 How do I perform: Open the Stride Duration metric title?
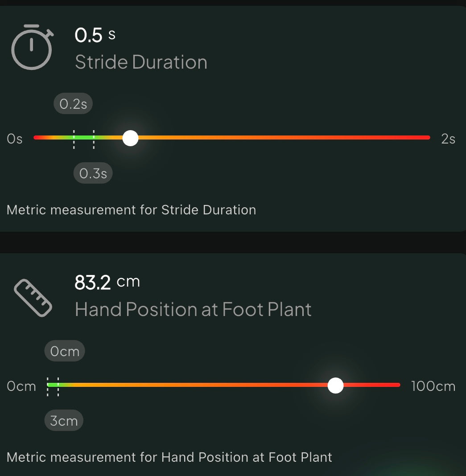(x=141, y=62)
